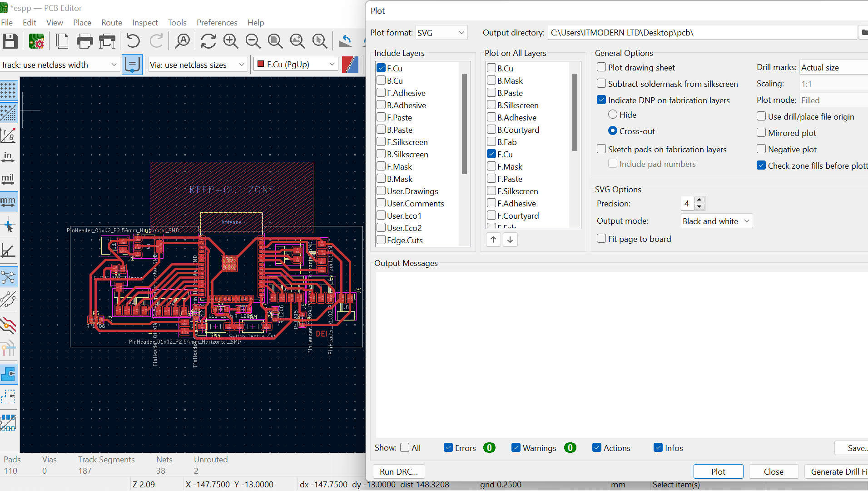Image resolution: width=868 pixels, height=491 pixels.
Task: Switch units to millimeters icon
Action: click(x=9, y=201)
